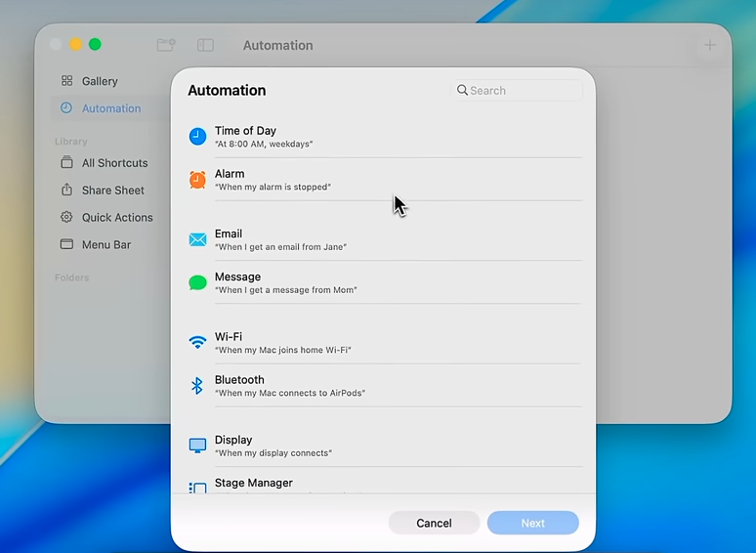Click the Folders section header
This screenshot has height=553, width=756.
[72, 277]
